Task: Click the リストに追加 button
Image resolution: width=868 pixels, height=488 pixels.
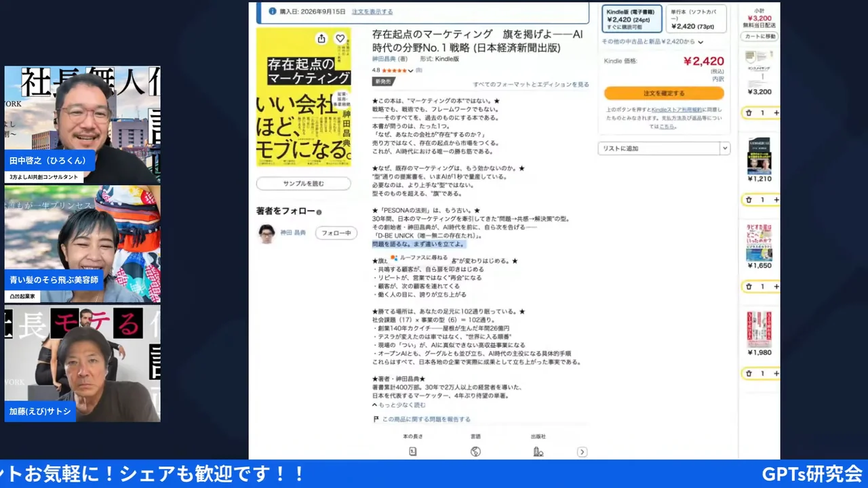Action: [x=658, y=148]
